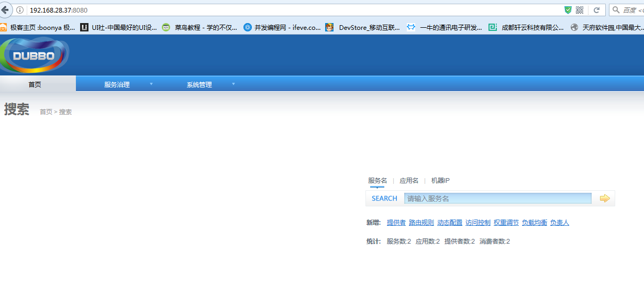Open the 一牛的通讯电子研发 bookmark

(445, 27)
